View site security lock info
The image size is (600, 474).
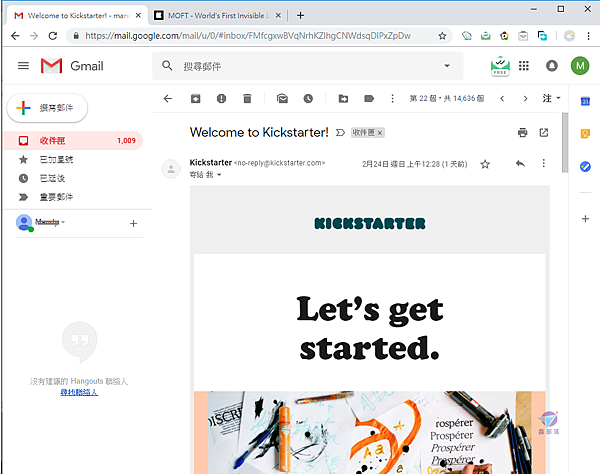76,36
